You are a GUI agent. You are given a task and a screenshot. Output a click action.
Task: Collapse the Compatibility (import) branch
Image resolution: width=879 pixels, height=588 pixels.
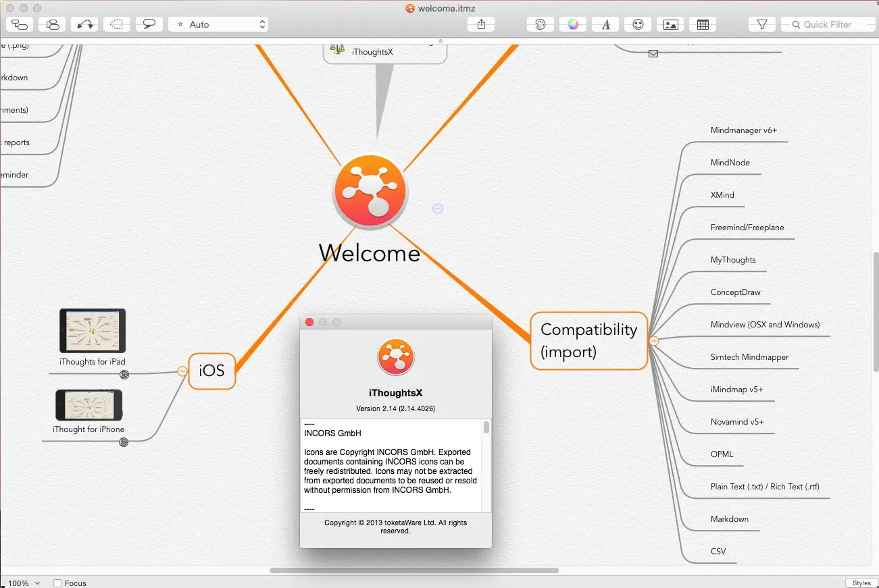point(654,341)
